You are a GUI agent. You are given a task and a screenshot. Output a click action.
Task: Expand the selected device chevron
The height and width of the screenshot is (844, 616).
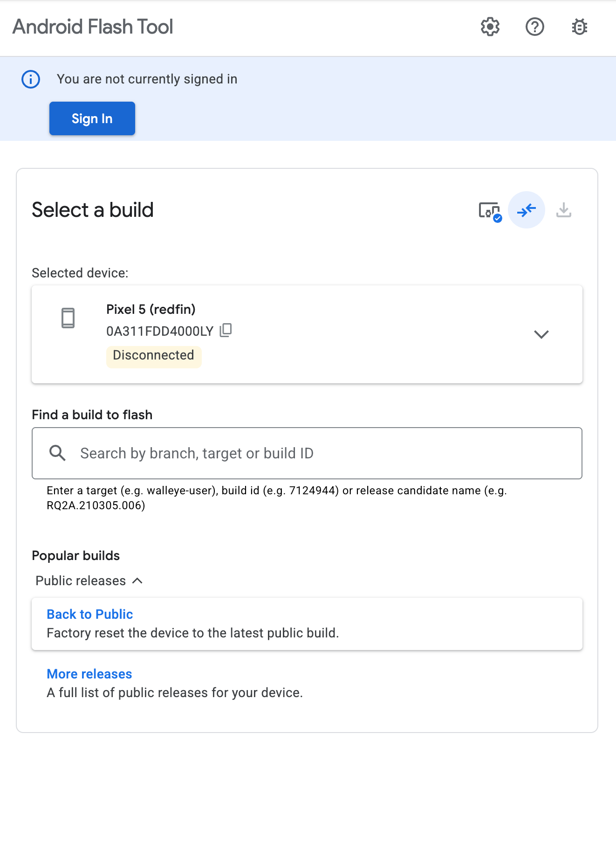point(541,334)
